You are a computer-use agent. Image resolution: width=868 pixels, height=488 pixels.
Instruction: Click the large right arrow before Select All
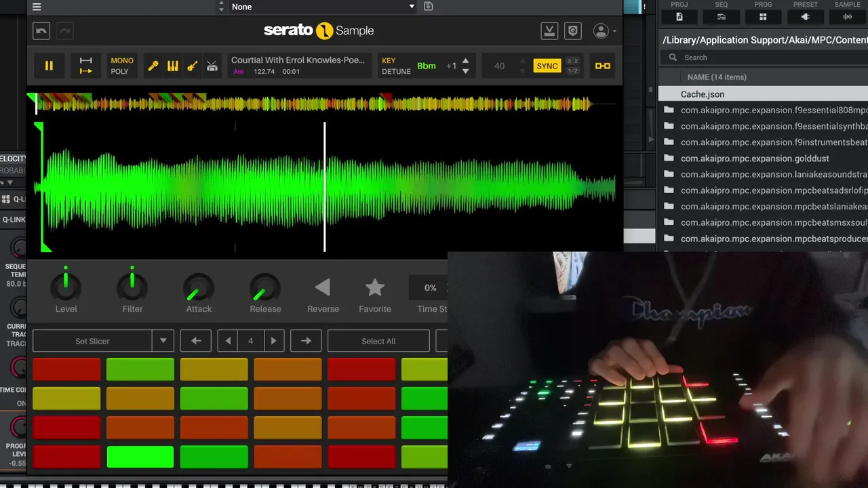[306, 341]
